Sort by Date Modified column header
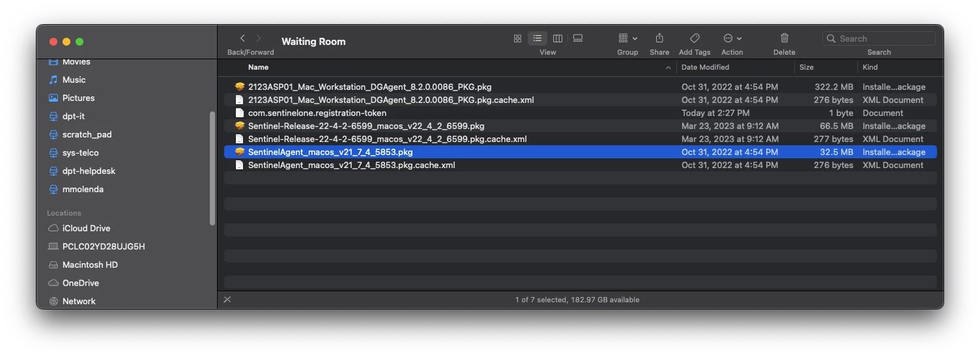Screen dimensions: 980x357 [x=705, y=67]
